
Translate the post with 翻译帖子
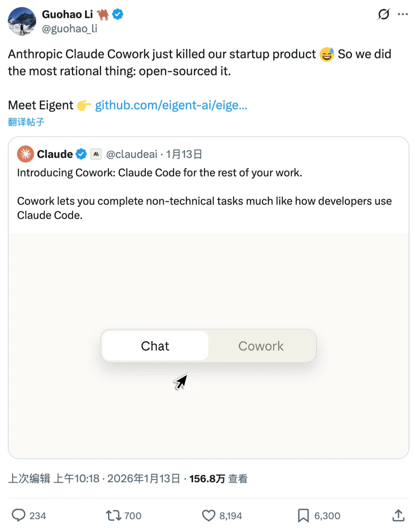[26, 122]
